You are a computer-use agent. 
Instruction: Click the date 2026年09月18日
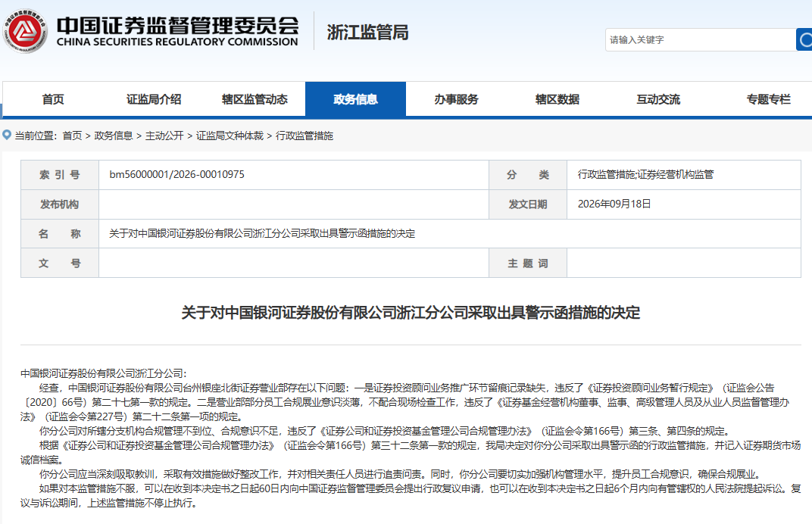pyautogui.click(x=614, y=204)
